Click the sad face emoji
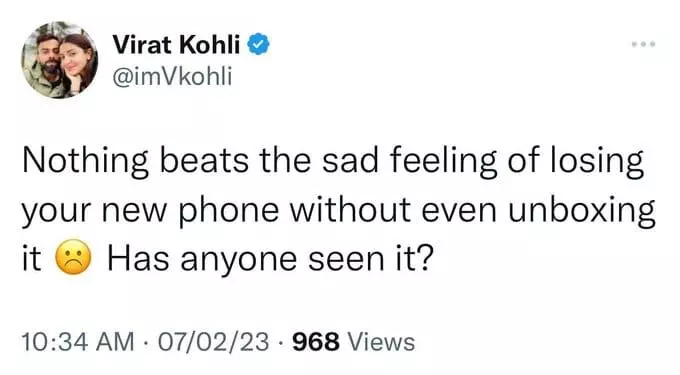 tap(73, 257)
